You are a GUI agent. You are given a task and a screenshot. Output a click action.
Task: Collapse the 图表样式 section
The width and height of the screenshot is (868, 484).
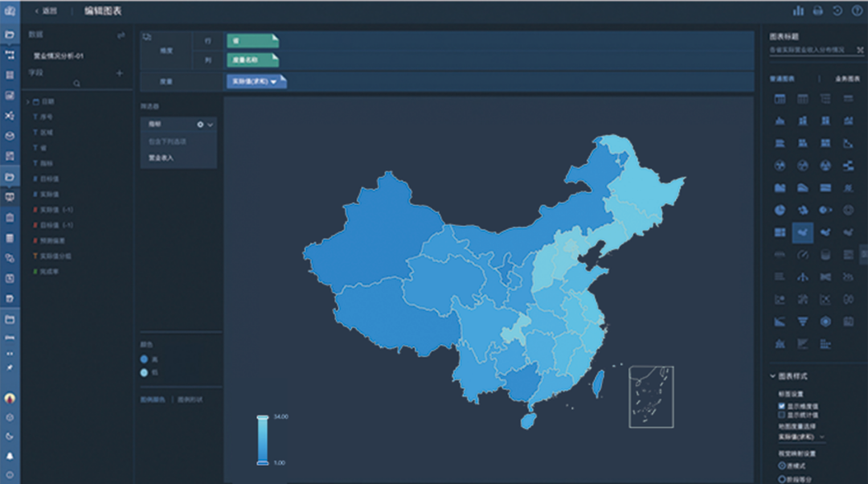[773, 376]
